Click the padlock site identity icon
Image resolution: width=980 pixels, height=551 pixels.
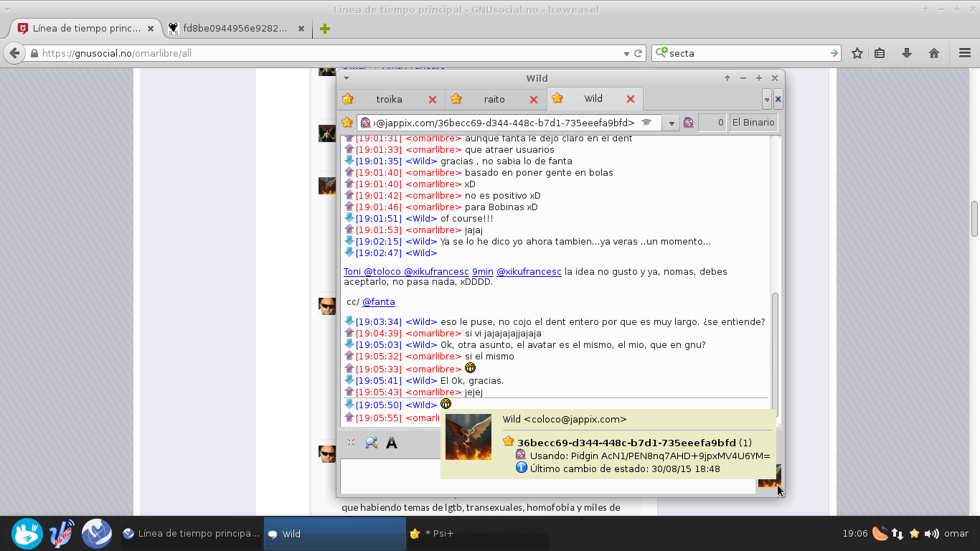point(34,53)
